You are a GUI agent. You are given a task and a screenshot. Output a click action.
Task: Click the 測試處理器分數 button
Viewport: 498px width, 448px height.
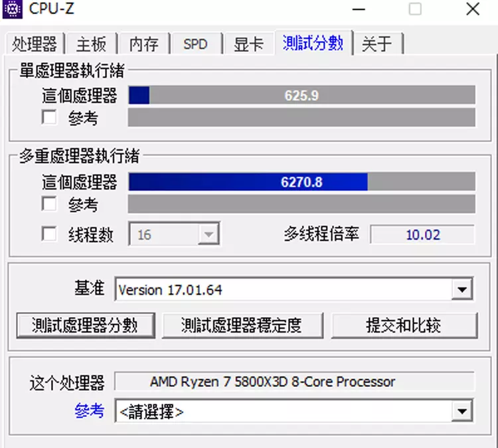coord(86,325)
